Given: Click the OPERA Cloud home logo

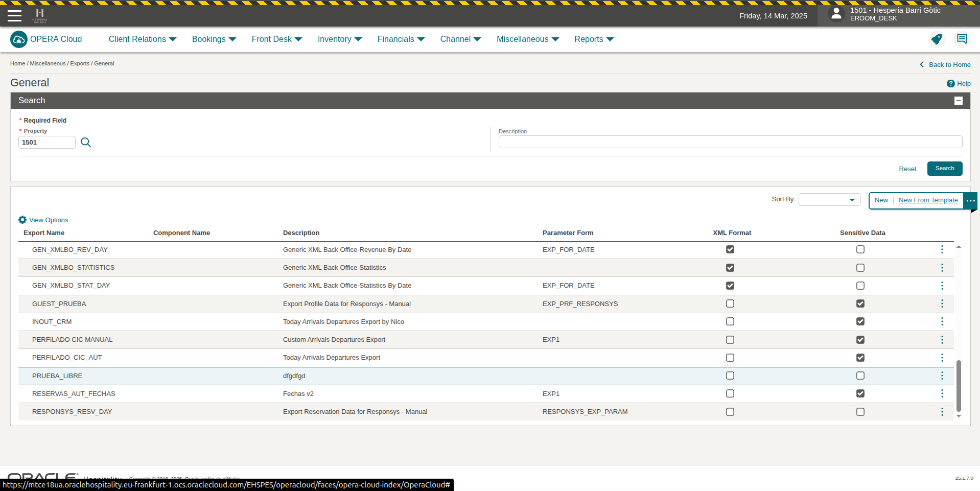Looking at the screenshot, I should pyautogui.click(x=19, y=39).
